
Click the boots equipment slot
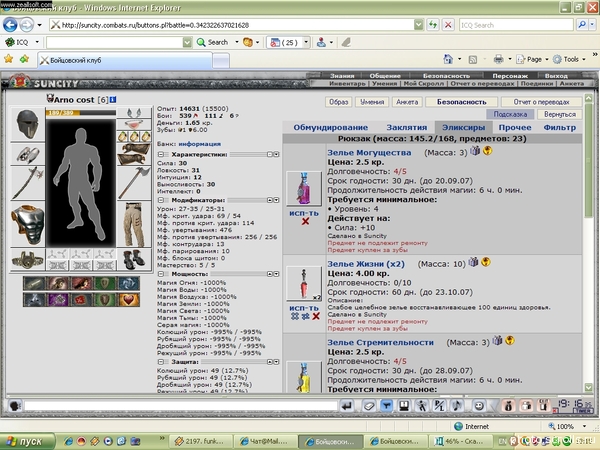coord(134,260)
